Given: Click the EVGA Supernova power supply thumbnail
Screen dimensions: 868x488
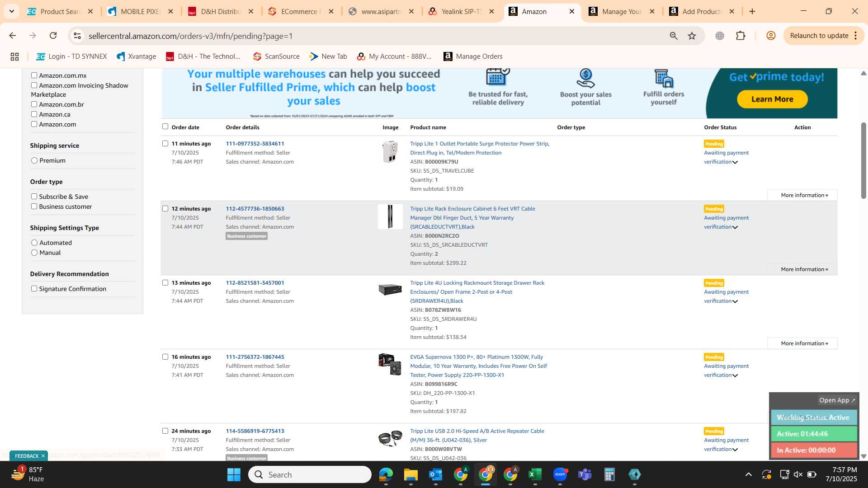Looking at the screenshot, I should [x=390, y=364].
